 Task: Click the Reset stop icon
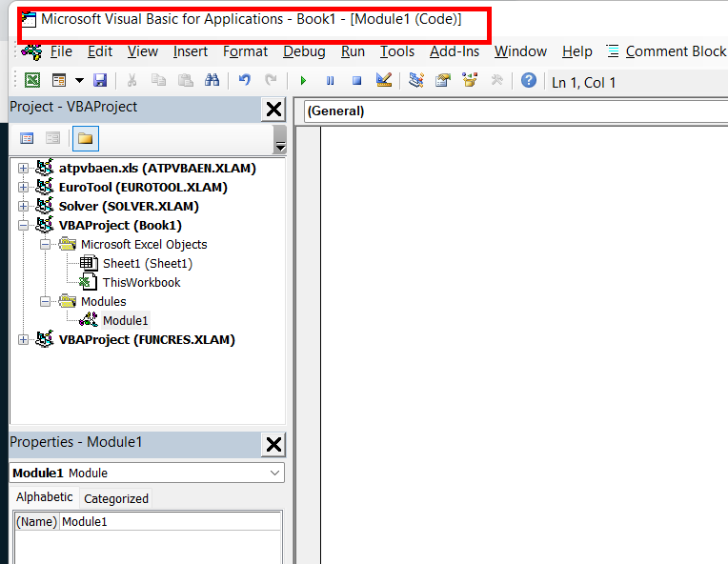(x=356, y=81)
